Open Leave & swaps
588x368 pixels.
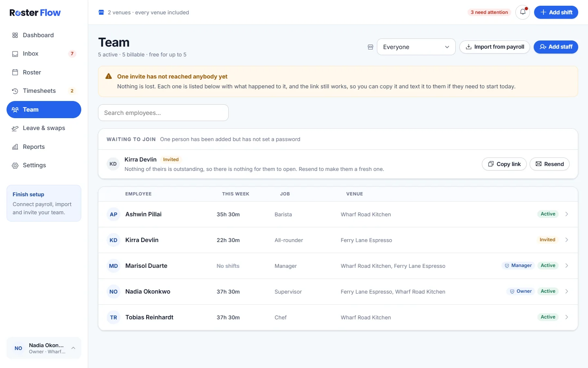[44, 128]
